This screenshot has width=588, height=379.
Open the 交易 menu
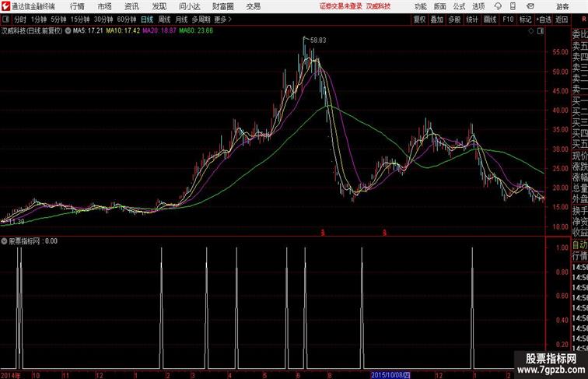(x=253, y=6)
